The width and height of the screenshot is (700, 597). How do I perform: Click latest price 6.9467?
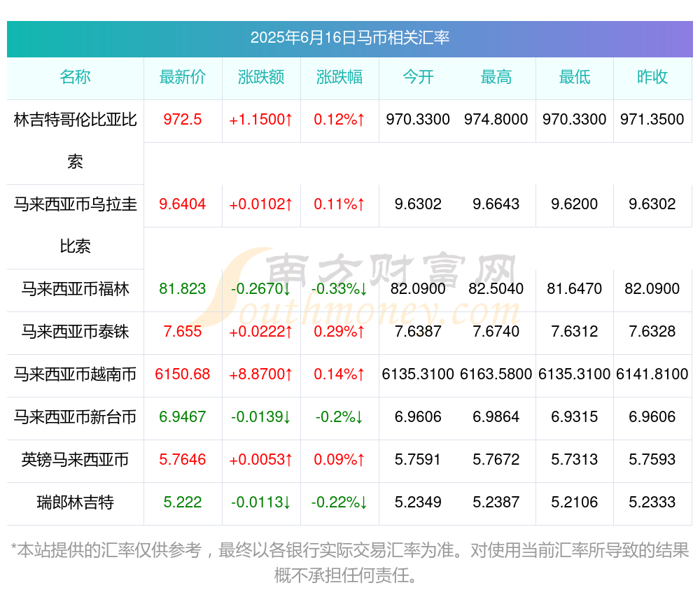[183, 417]
